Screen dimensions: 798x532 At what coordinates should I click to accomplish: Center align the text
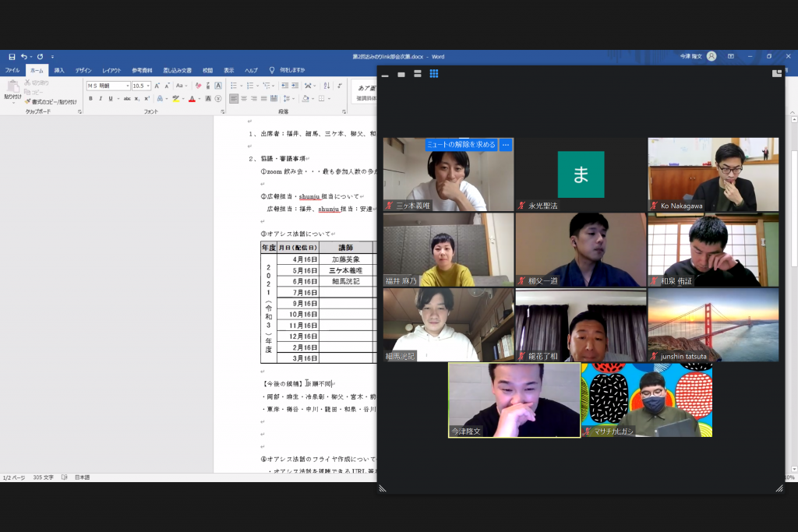click(244, 99)
